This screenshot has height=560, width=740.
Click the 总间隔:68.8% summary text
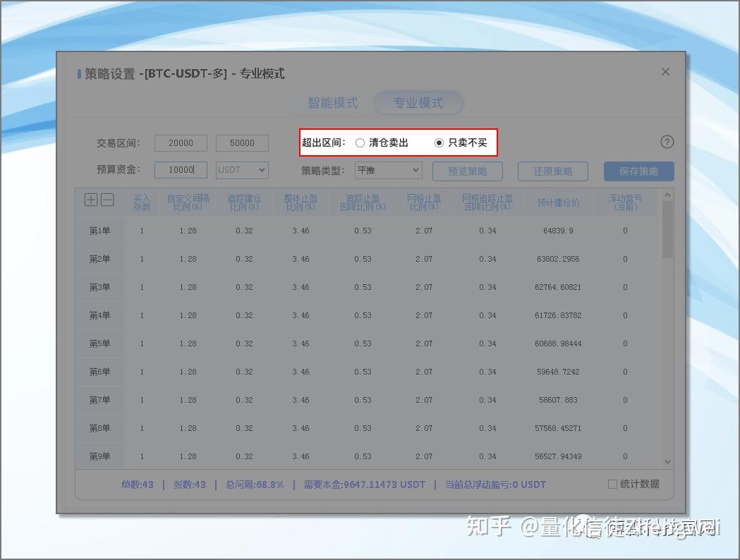click(255, 485)
